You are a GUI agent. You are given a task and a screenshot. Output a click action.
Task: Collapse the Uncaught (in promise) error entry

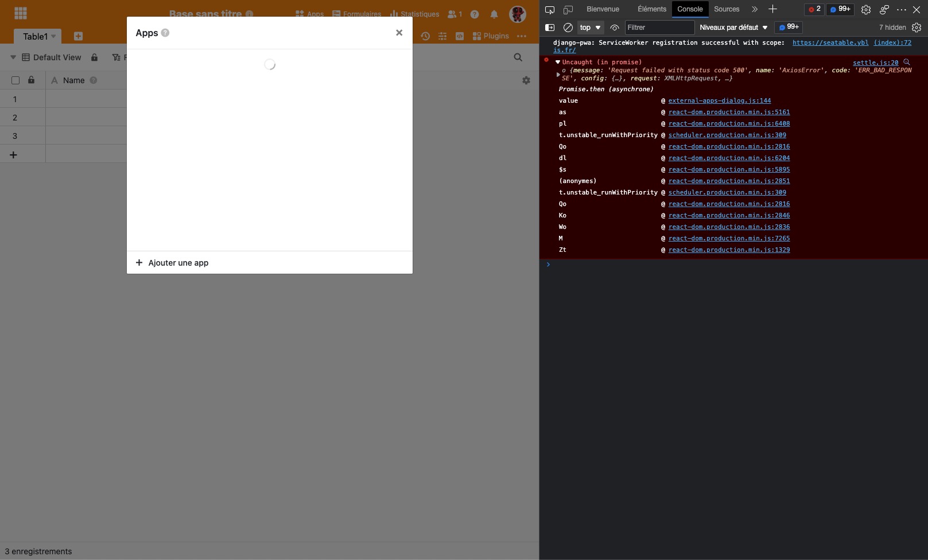tap(557, 62)
